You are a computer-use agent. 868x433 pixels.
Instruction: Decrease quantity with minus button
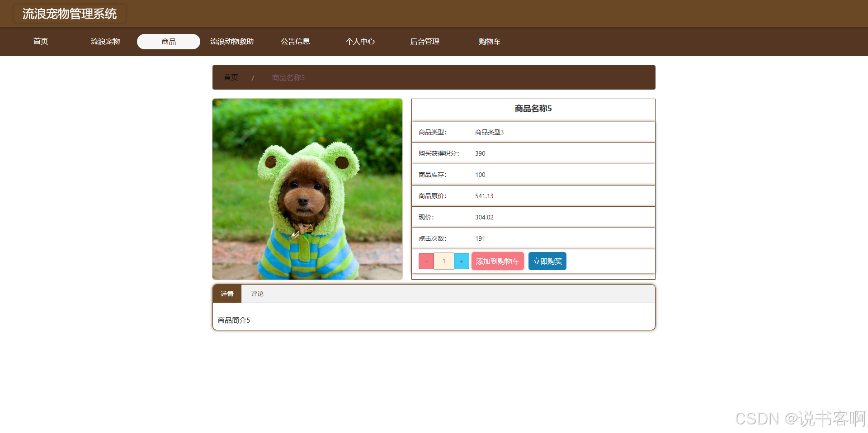coord(426,261)
